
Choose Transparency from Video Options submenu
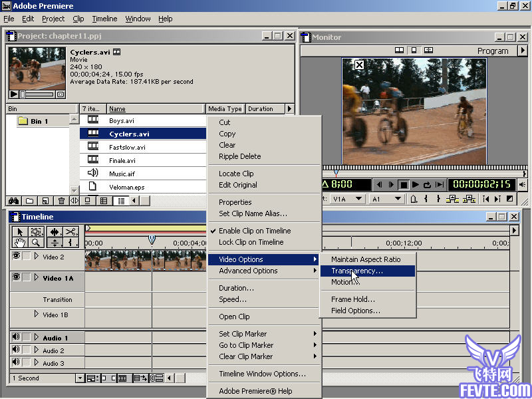coord(357,271)
